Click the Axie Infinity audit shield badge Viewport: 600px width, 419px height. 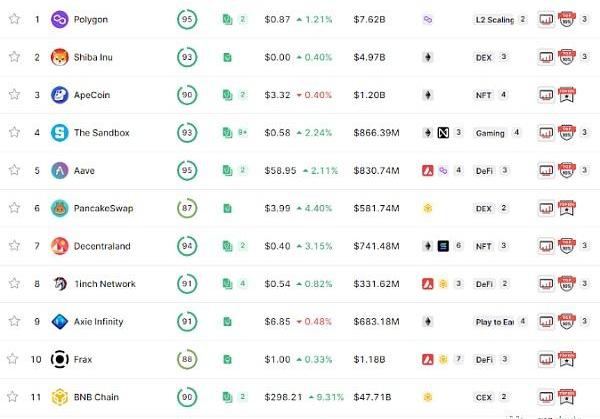click(x=567, y=321)
